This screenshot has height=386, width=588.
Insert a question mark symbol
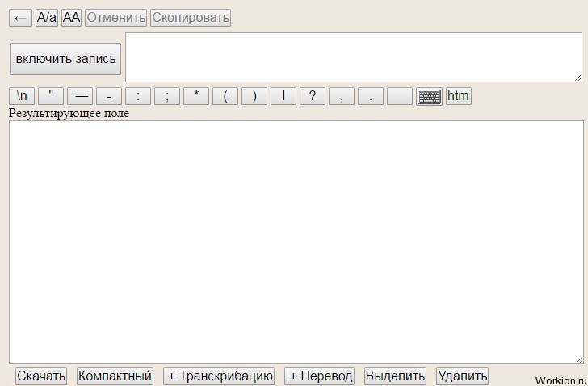pos(313,96)
